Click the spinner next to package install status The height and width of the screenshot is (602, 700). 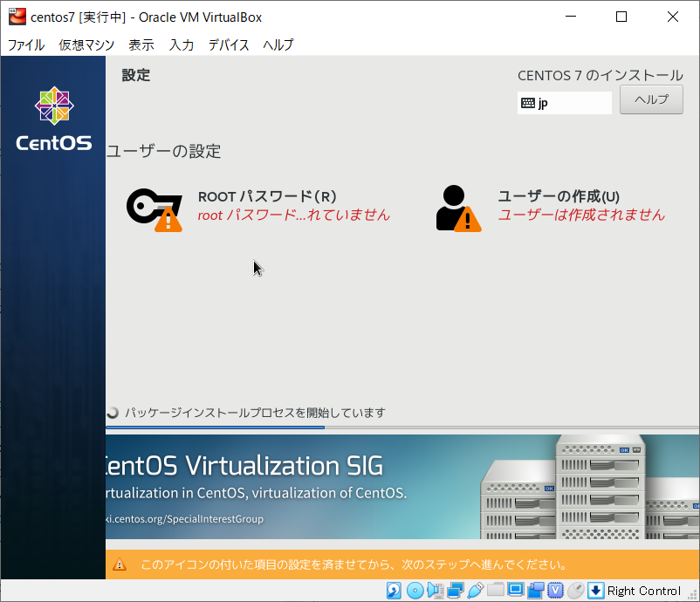(x=113, y=413)
